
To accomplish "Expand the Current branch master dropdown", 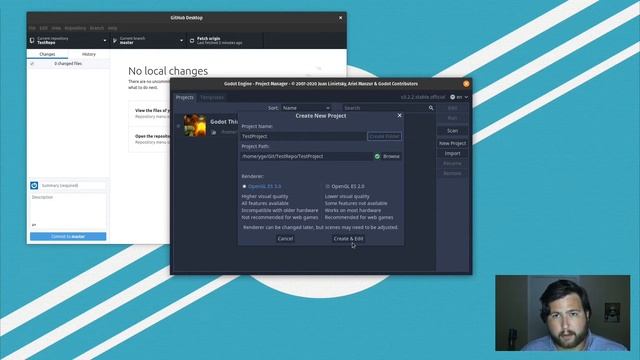I will click(x=148, y=40).
